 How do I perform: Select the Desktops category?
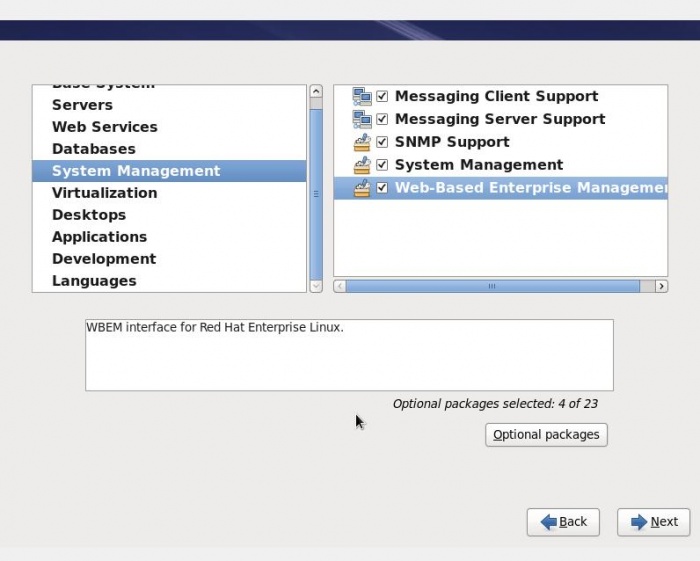(169, 215)
